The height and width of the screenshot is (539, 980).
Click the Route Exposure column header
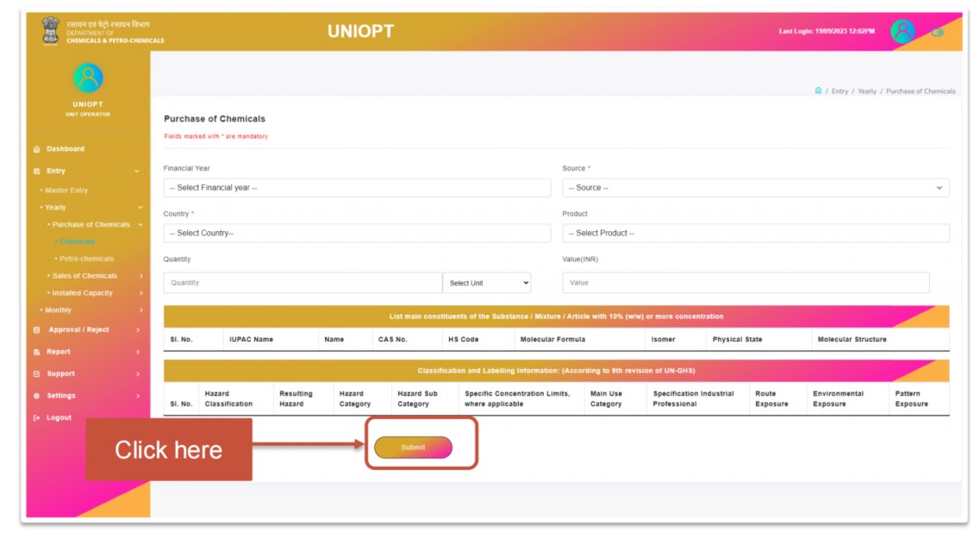point(771,399)
